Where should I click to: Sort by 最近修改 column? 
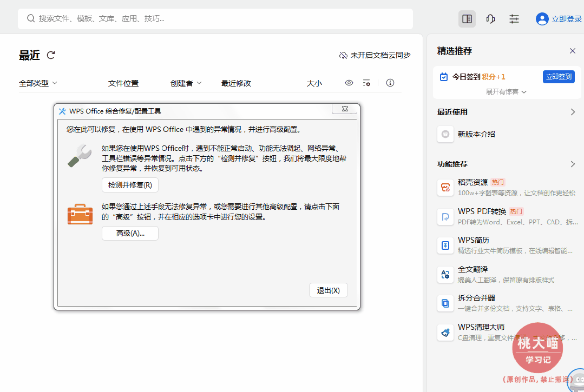point(236,83)
